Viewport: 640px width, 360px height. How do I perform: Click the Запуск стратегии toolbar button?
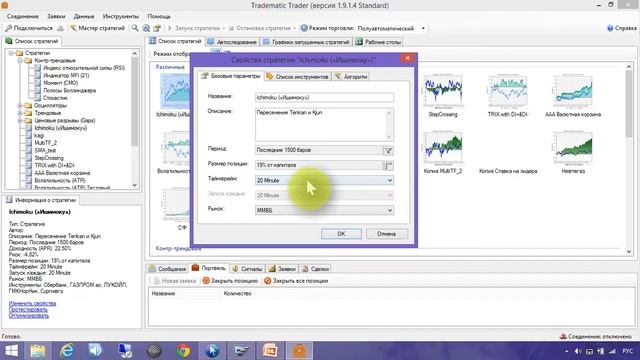click(x=196, y=28)
